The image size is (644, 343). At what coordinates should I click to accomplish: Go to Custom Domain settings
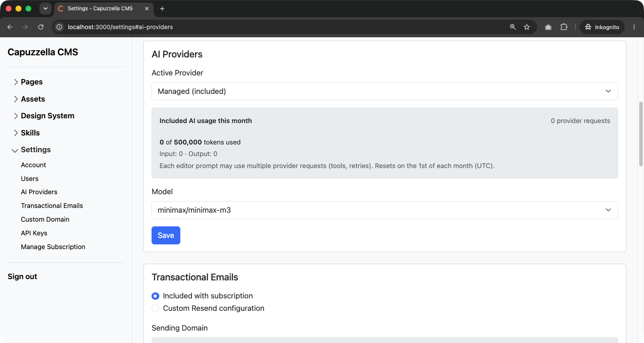pyautogui.click(x=45, y=220)
